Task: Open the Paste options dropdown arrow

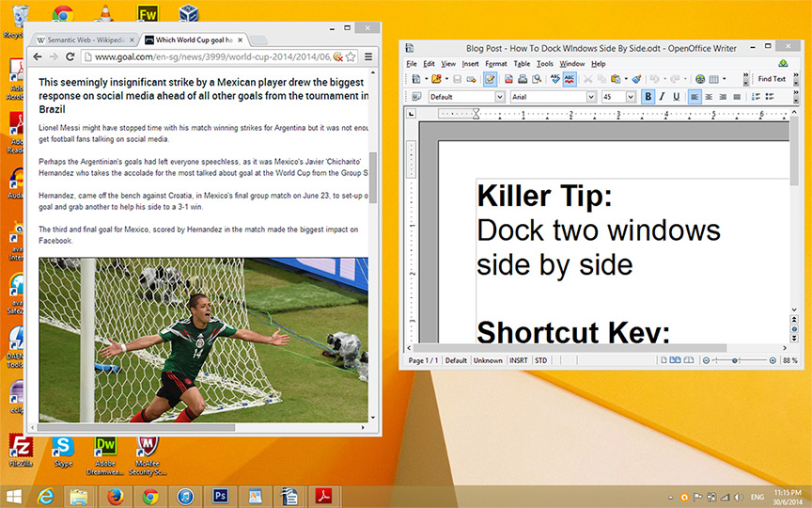Action: tap(626, 79)
